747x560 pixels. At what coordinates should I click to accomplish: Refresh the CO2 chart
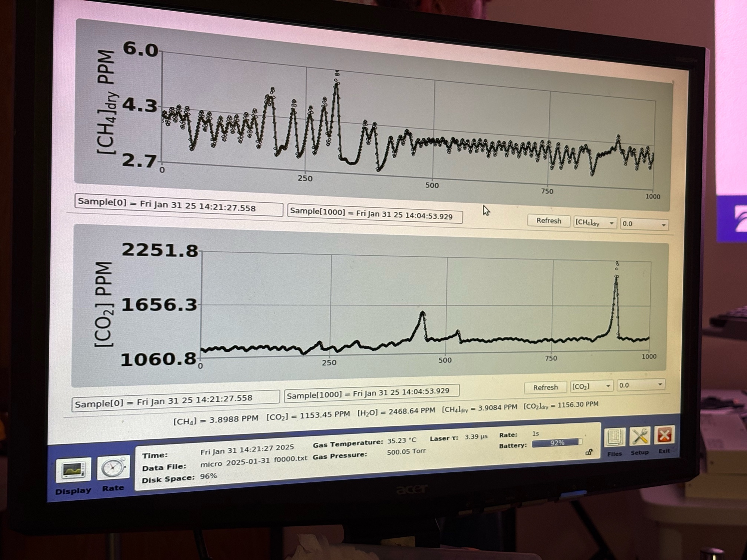(x=545, y=388)
